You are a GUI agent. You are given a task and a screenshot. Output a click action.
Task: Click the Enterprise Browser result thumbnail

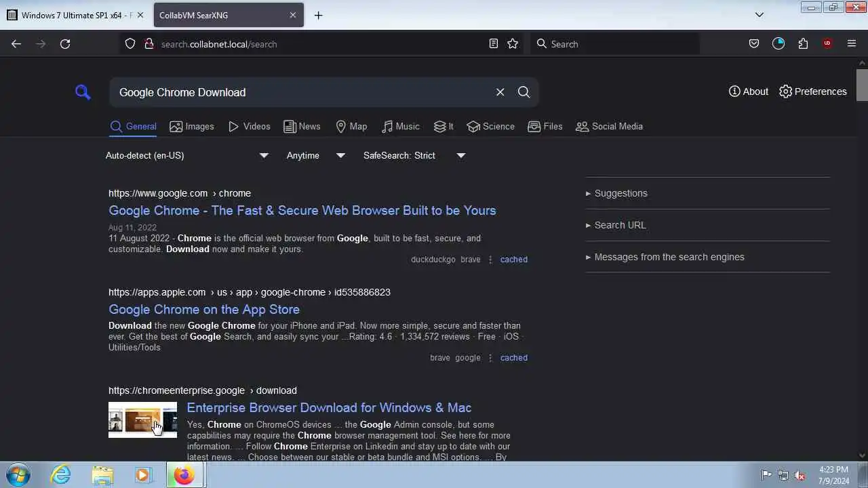[x=142, y=420]
